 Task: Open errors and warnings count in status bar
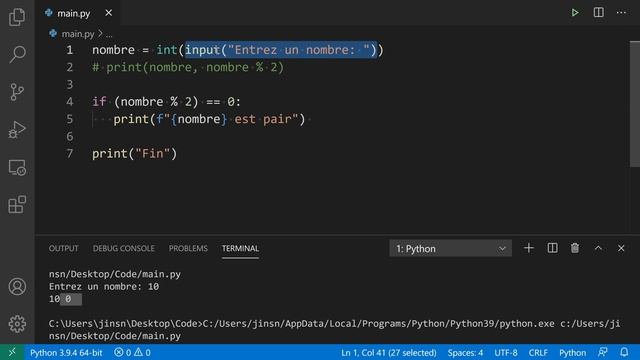point(132,353)
